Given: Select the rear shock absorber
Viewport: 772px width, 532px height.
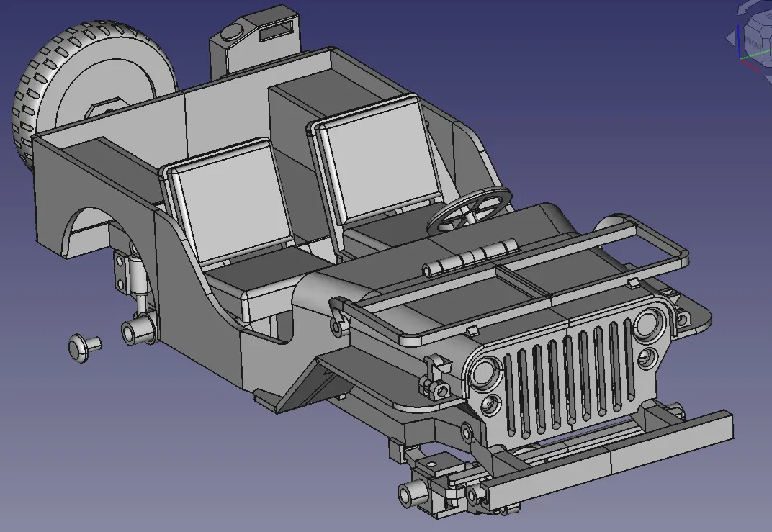Looking at the screenshot, I should (138, 278).
